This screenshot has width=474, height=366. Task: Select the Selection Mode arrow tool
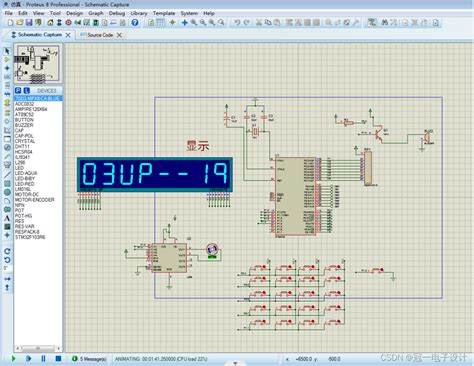click(x=7, y=51)
